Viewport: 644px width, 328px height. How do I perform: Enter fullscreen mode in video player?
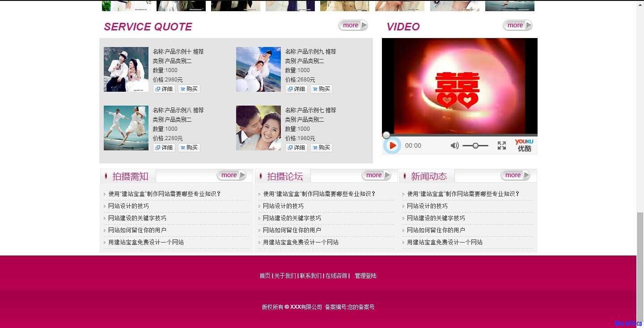(502, 145)
